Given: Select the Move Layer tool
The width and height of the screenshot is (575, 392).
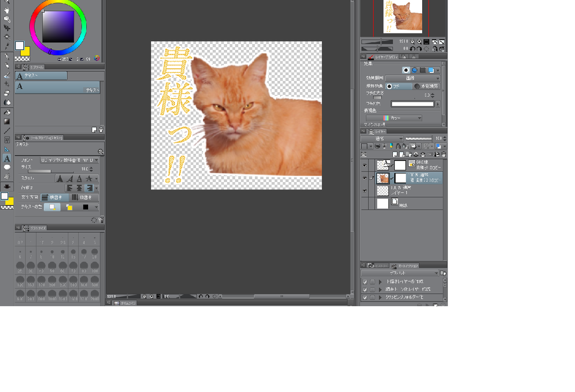Looking at the screenshot, I should click(x=7, y=28).
